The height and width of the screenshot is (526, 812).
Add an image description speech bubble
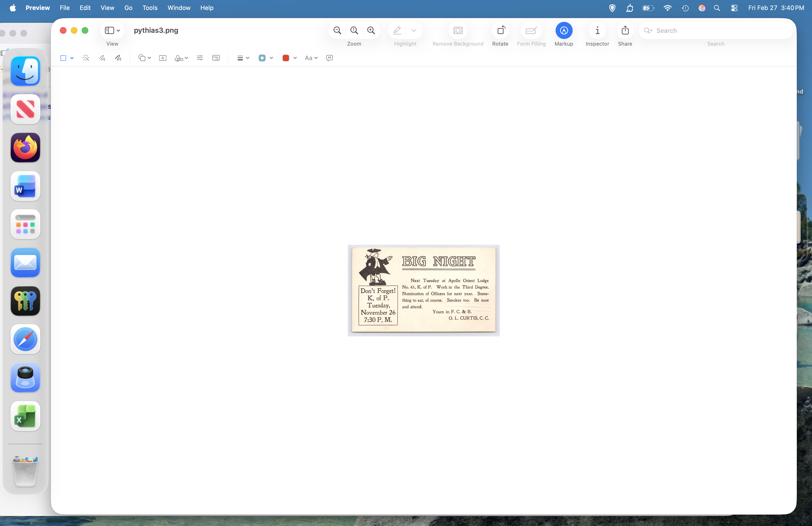329,58
